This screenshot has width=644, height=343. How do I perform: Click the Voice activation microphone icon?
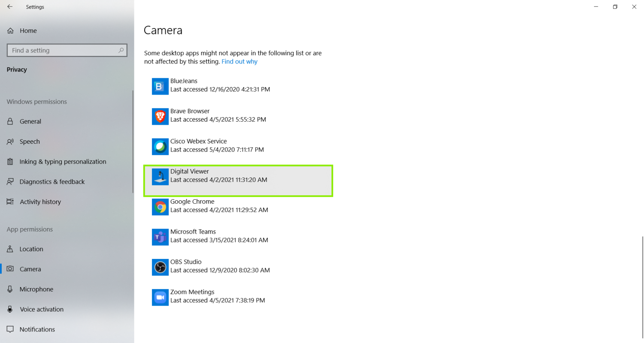(10, 309)
